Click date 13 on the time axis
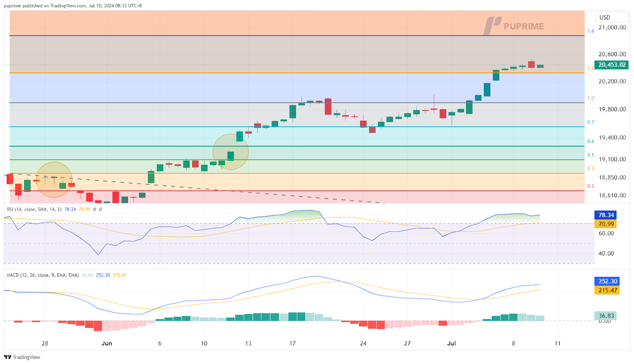This screenshot has height=364, width=634. [248, 343]
